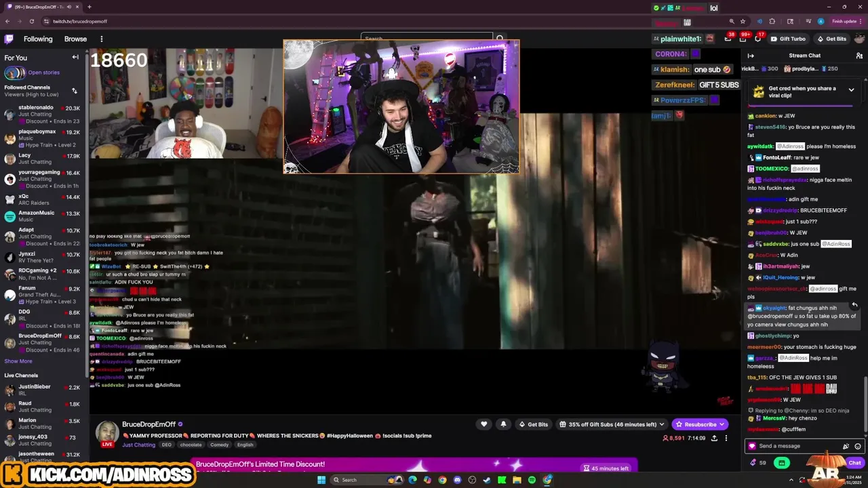
Task: Select the chocolate stream tag
Action: (x=191, y=445)
